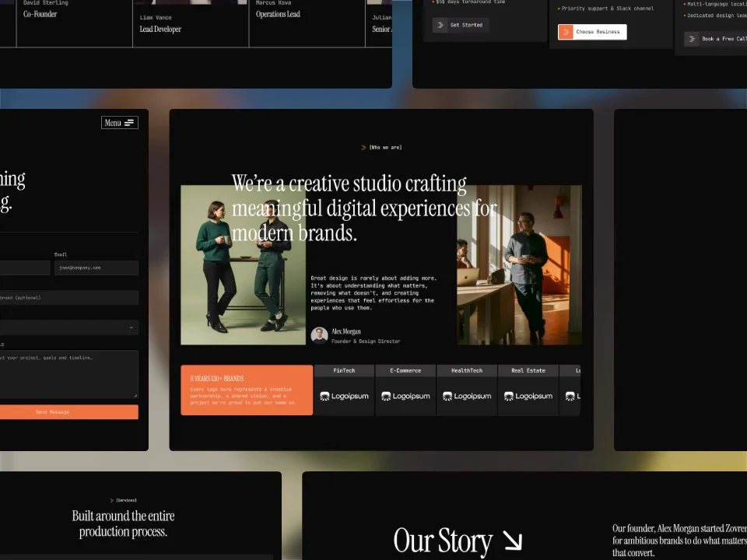Click the orange Send Message button
The width and height of the screenshot is (747, 560).
point(69,412)
